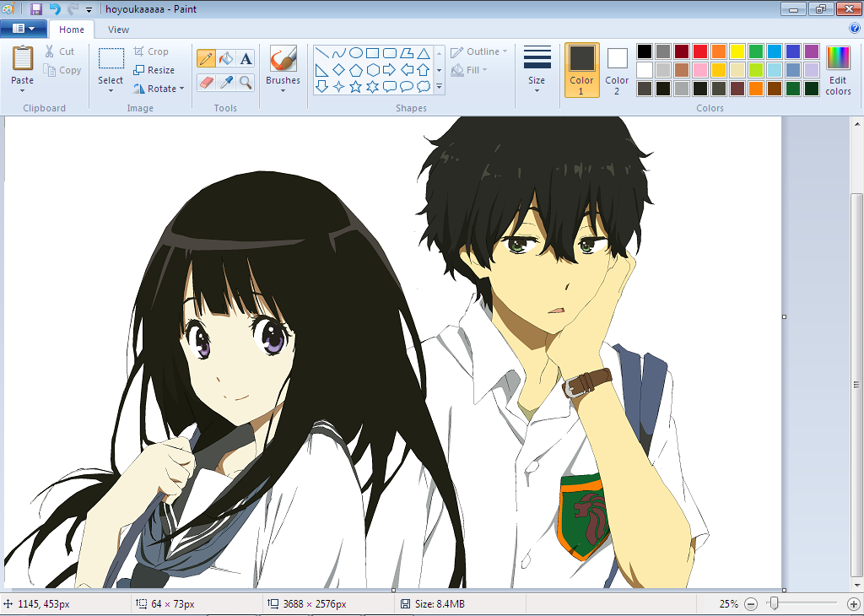This screenshot has height=616, width=864.
Task: Click the vertical scrollbar thumb
Action: pyautogui.click(x=857, y=383)
